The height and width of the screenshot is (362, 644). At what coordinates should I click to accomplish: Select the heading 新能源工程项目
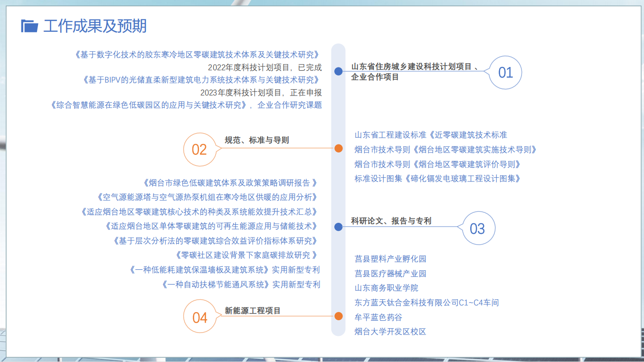point(253,311)
